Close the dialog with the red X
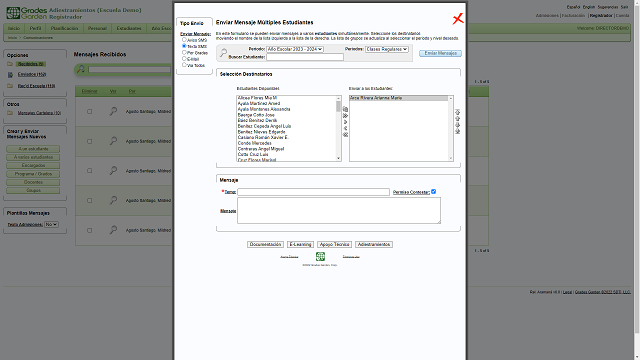640x360 pixels. point(458,19)
